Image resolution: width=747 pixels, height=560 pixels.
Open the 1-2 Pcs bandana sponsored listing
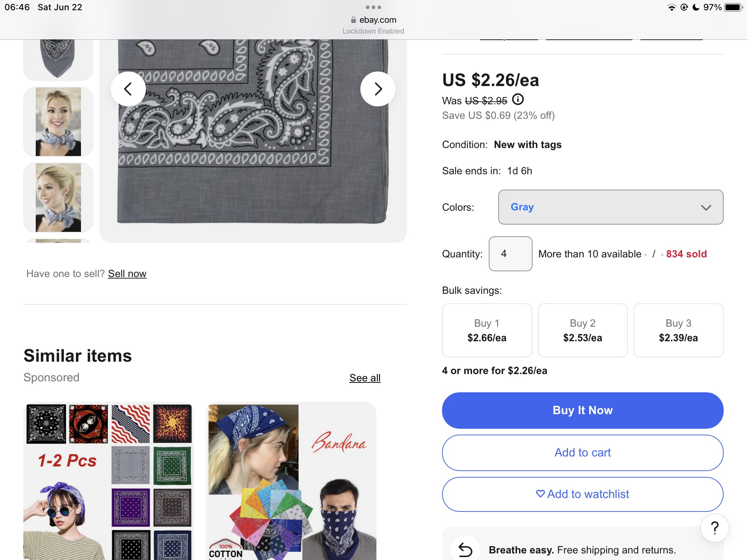coord(108,481)
